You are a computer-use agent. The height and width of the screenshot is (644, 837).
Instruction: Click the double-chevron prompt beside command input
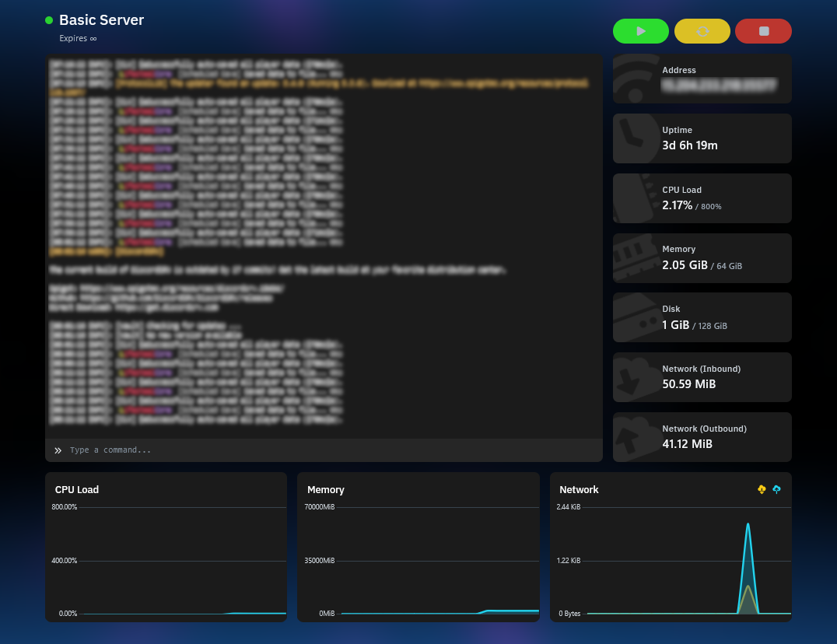point(58,450)
